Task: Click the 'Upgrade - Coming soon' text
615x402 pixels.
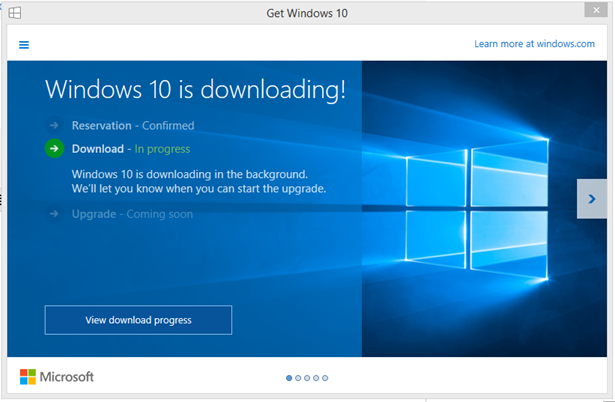Action: (132, 214)
